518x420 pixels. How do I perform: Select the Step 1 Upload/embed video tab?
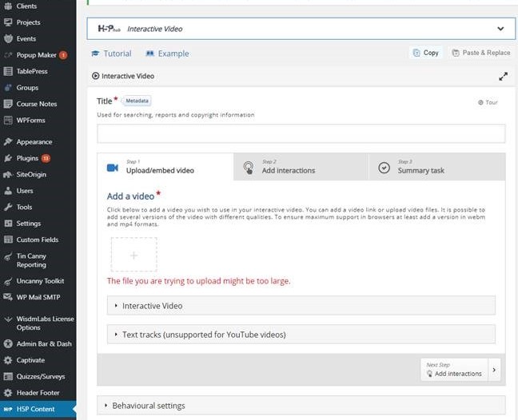(165, 167)
